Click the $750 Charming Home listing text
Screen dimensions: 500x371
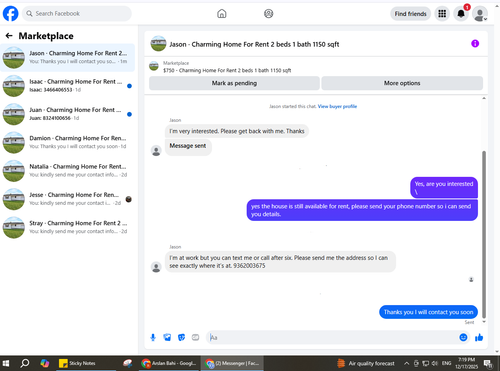pos(227,70)
